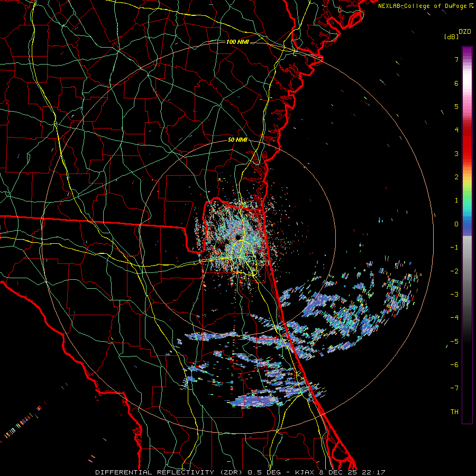476x476 pixels.
Task: Click the 4 dB scale label
Action: click(x=456, y=130)
